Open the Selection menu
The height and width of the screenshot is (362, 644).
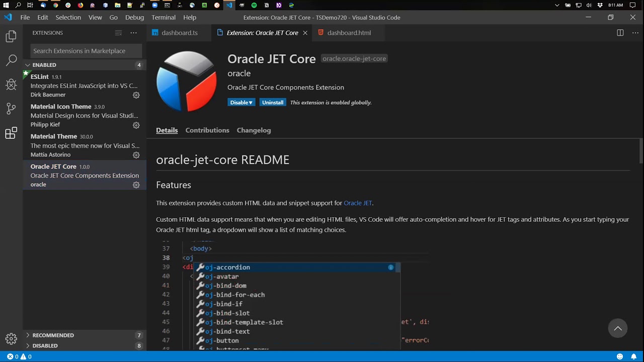coord(68,17)
